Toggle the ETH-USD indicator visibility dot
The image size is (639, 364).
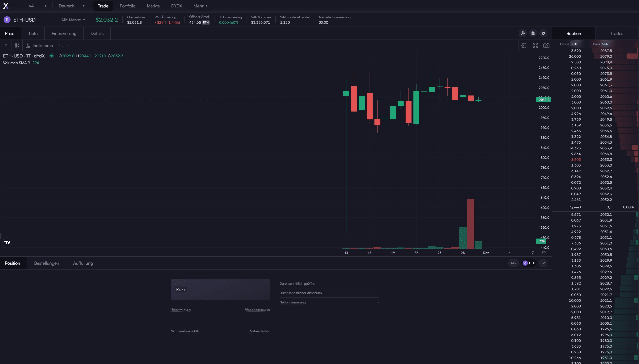pos(52,56)
